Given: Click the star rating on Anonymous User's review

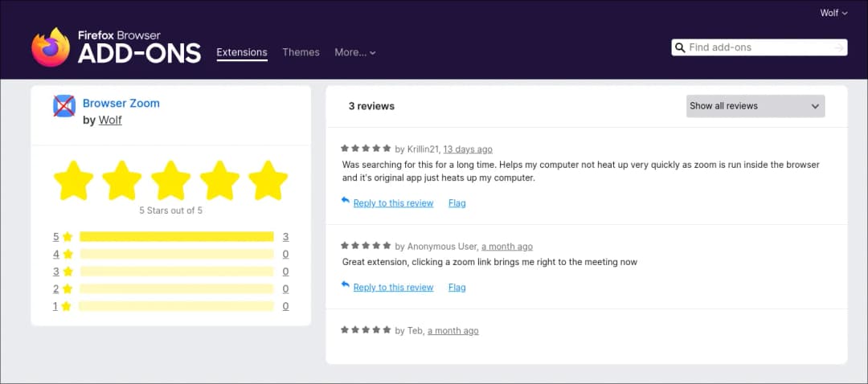Looking at the screenshot, I should coord(366,245).
